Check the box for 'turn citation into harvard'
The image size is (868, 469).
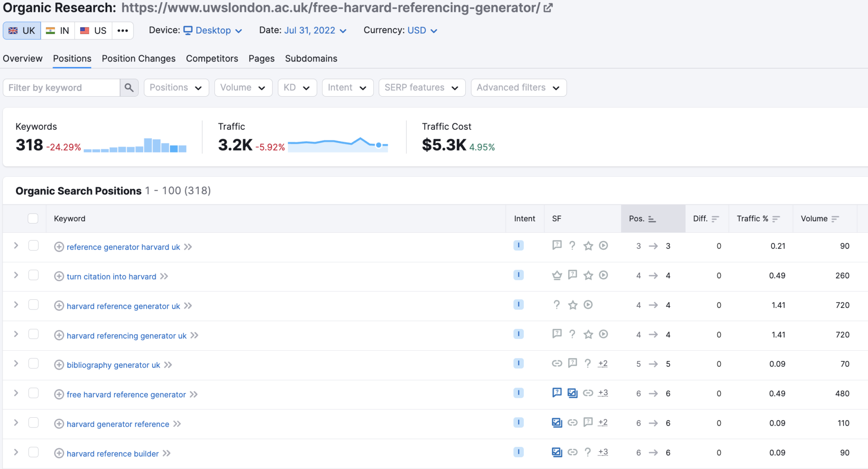coord(33,275)
